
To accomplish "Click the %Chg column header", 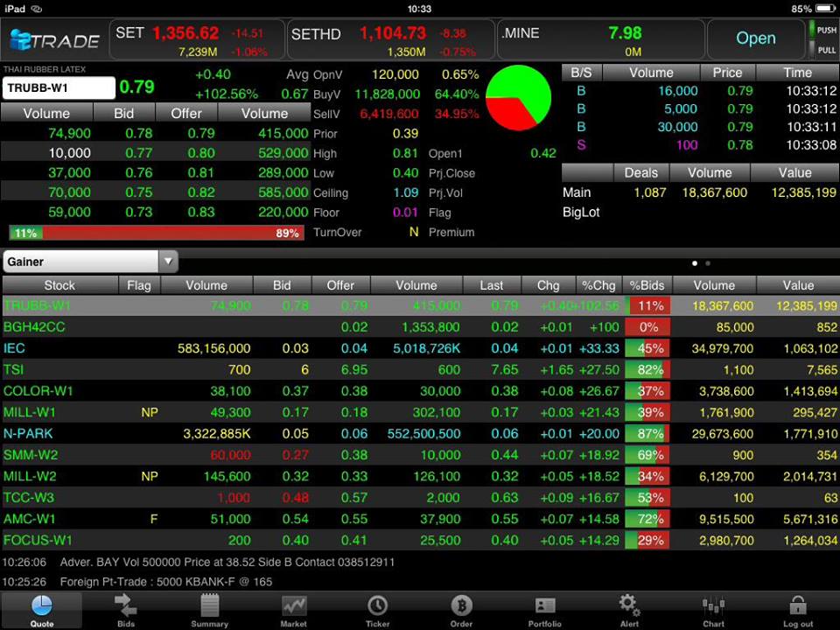I will [x=598, y=285].
